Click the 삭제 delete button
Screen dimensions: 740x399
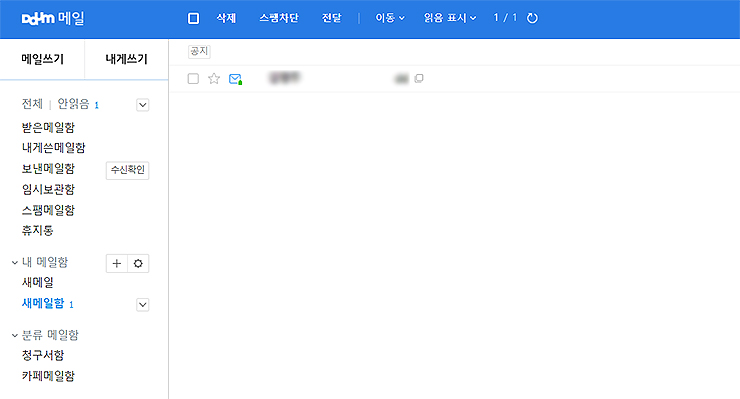[x=226, y=18]
